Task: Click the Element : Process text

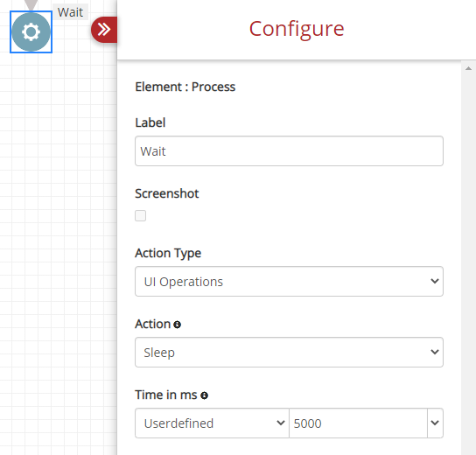Action: point(185,87)
